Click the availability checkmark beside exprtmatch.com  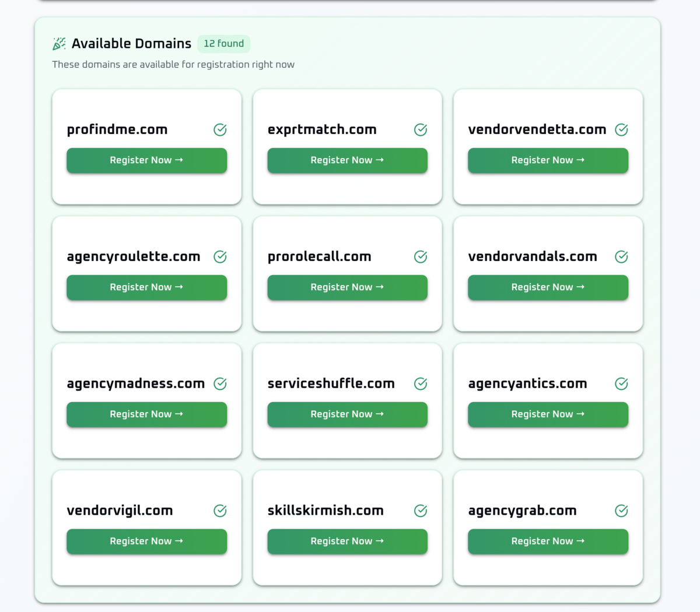pos(421,130)
